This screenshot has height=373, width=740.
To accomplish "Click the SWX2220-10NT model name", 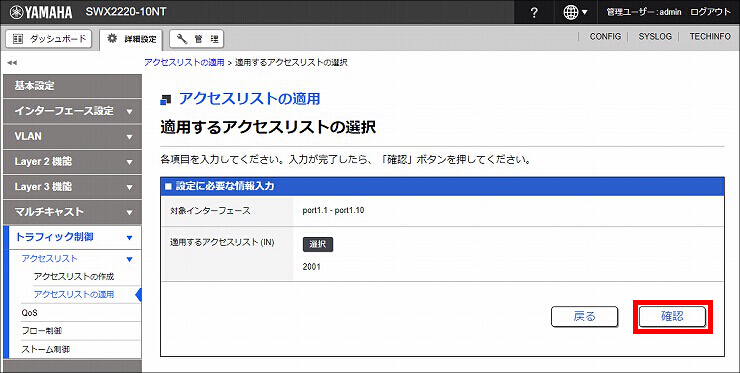I will [126, 12].
